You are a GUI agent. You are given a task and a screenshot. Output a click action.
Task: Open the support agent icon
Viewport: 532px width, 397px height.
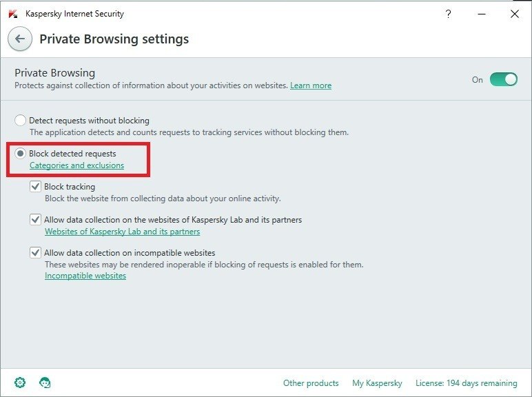click(x=45, y=383)
